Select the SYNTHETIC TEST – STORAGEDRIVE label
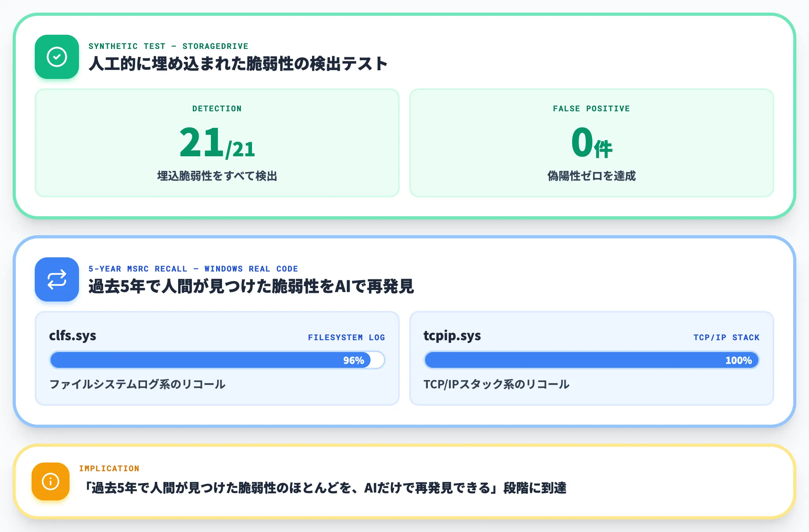This screenshot has width=809, height=532. [x=168, y=46]
